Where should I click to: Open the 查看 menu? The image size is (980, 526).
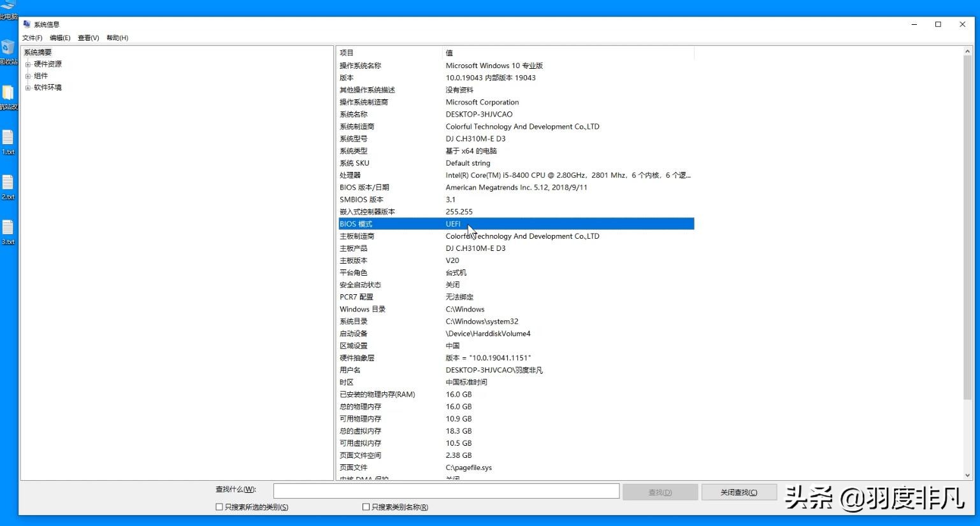tap(88, 38)
